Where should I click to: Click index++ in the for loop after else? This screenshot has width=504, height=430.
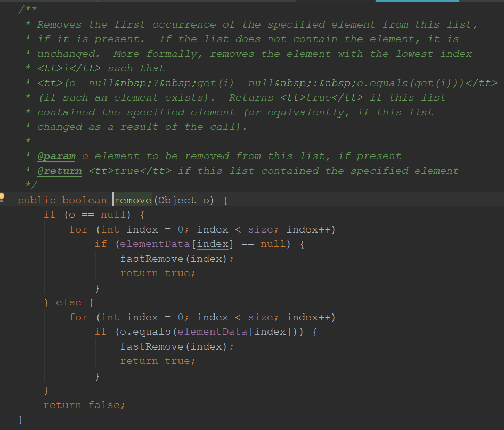(x=308, y=317)
